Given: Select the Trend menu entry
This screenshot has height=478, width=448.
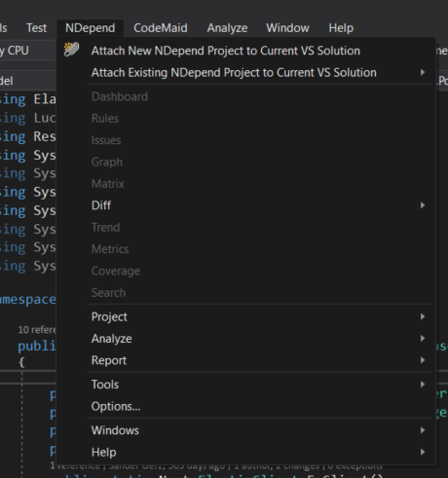Looking at the screenshot, I should (x=245, y=227).
